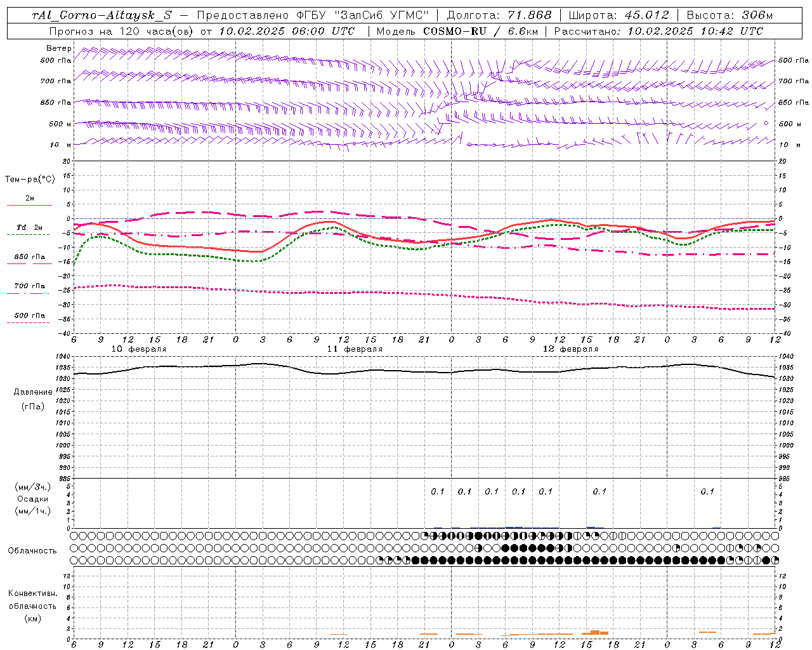The height and width of the screenshot is (650, 812).
Task: Select the provider text ФГБУ "ЗапСиб УГМС"
Action: point(363,15)
